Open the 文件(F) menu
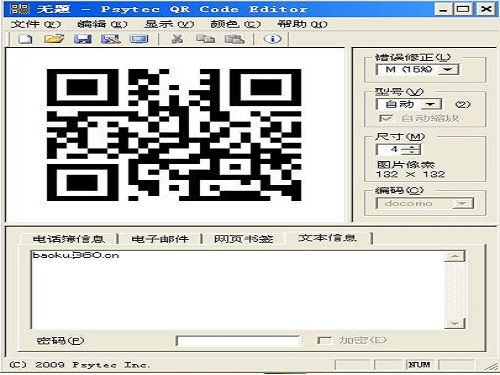Viewport: 500px width, 375px height. pyautogui.click(x=35, y=24)
